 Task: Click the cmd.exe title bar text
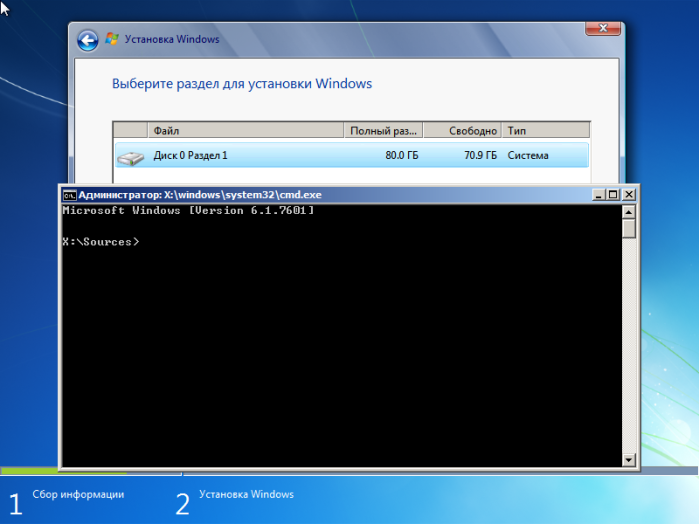[200, 195]
